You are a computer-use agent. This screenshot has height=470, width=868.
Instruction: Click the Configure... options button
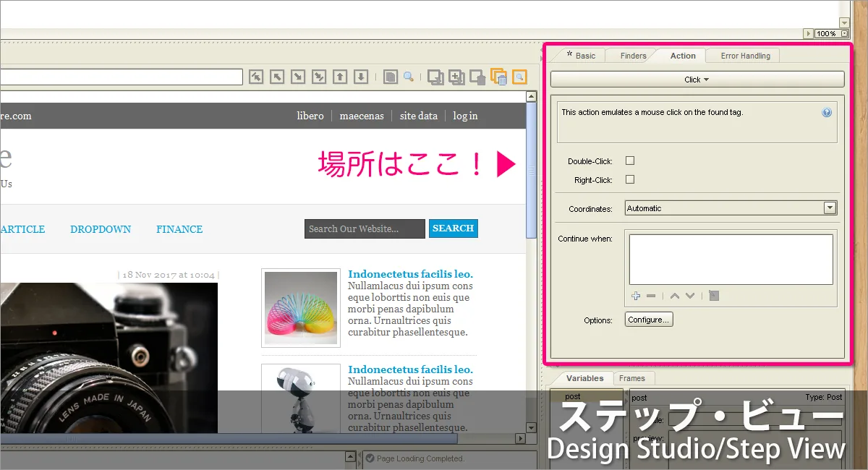(x=649, y=320)
